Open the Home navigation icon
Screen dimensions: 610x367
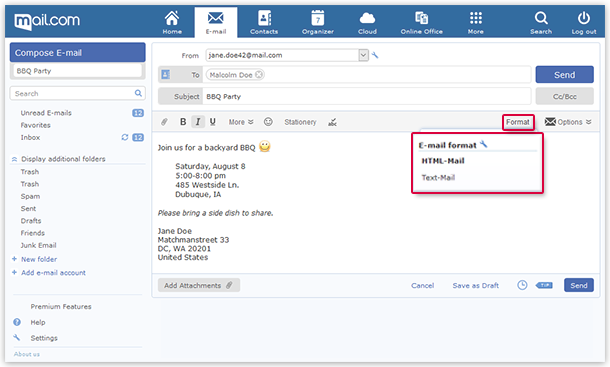(x=172, y=23)
